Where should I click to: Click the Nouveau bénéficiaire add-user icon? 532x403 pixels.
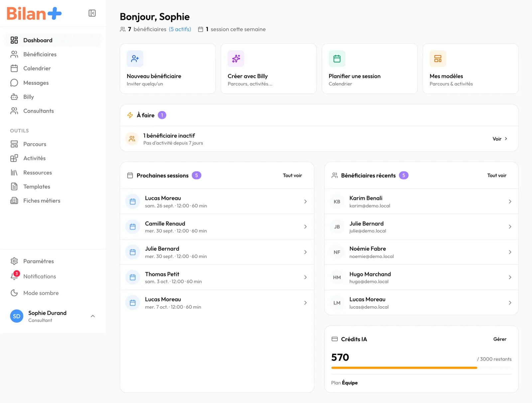[x=135, y=59]
